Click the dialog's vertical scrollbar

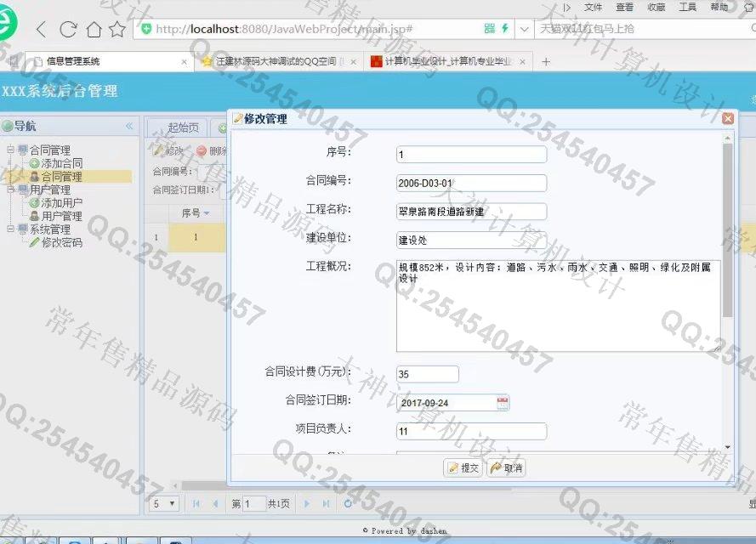tap(727, 229)
